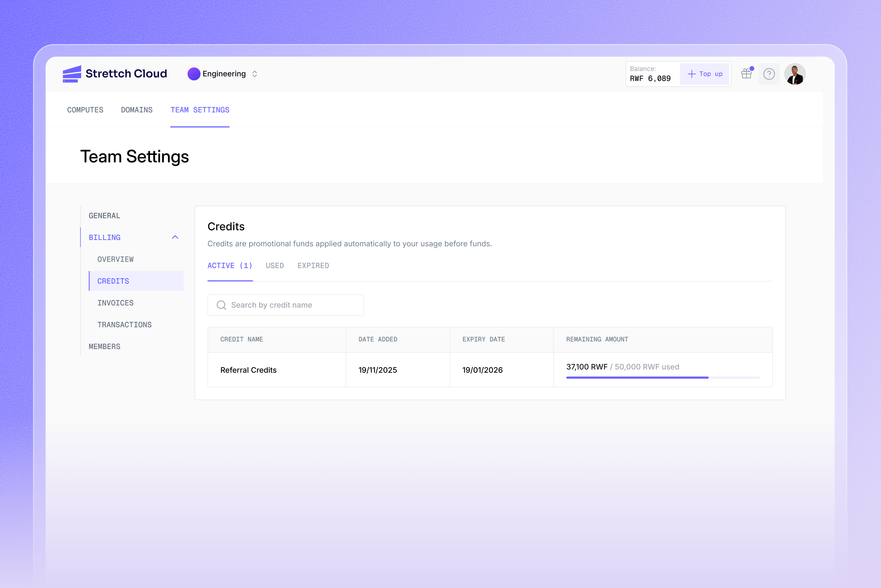Click the Referral Credits usage progress bar
This screenshot has width=881, height=588.
click(x=662, y=378)
